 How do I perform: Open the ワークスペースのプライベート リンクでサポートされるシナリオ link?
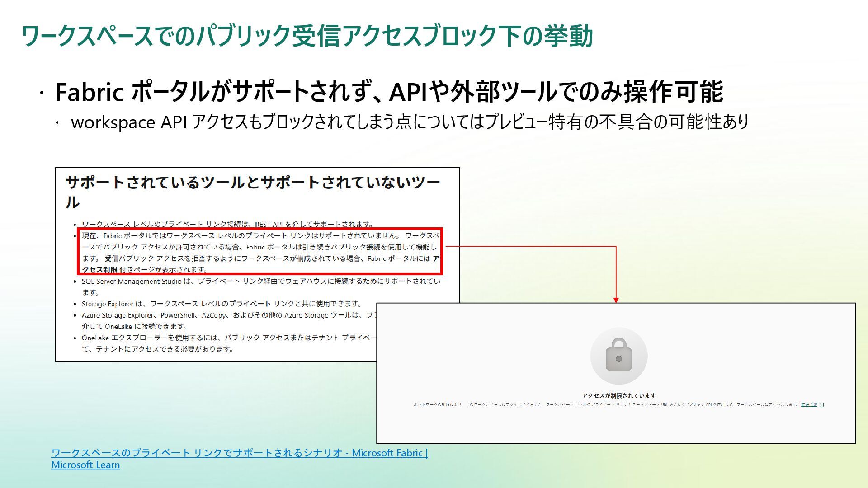pyautogui.click(x=239, y=459)
